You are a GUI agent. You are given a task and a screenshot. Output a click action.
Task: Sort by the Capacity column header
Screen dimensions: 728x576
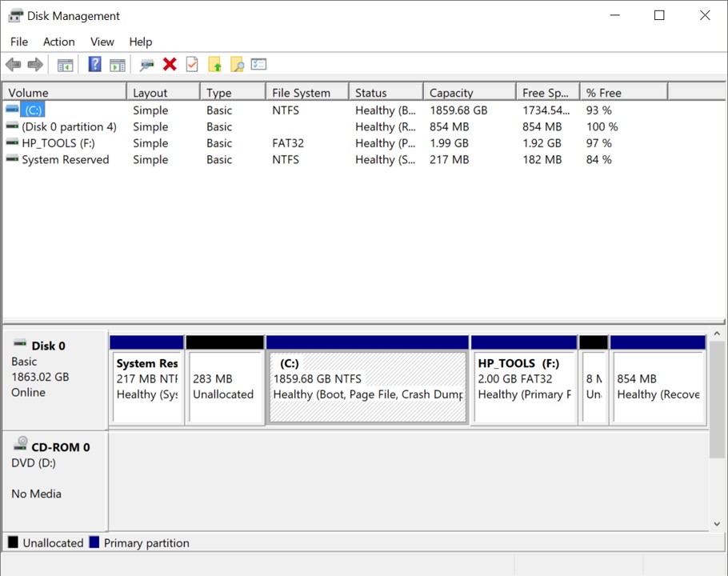470,92
